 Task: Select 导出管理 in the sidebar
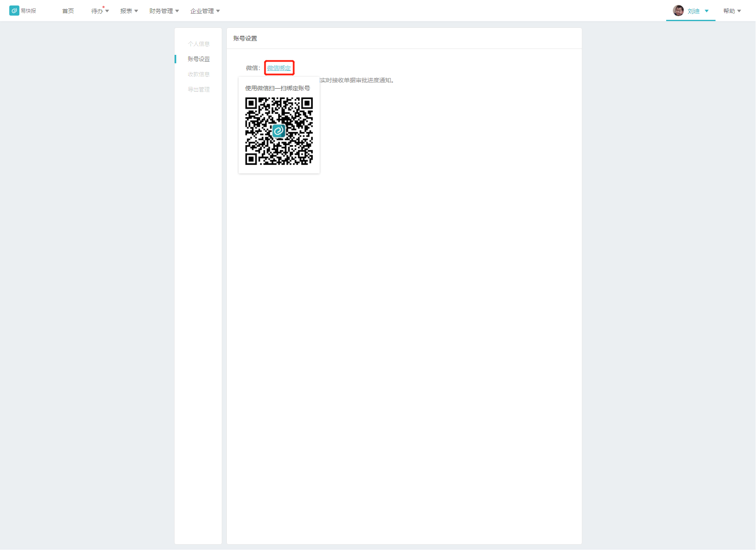tap(199, 89)
